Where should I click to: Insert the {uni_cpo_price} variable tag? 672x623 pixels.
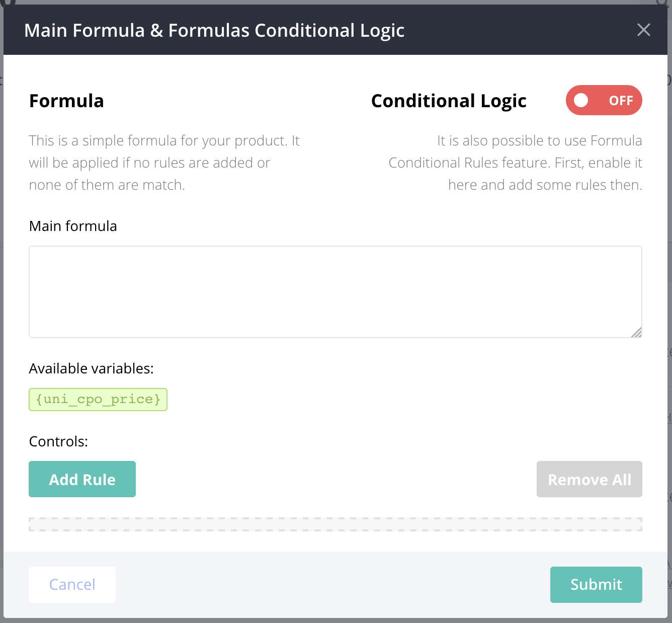(98, 400)
